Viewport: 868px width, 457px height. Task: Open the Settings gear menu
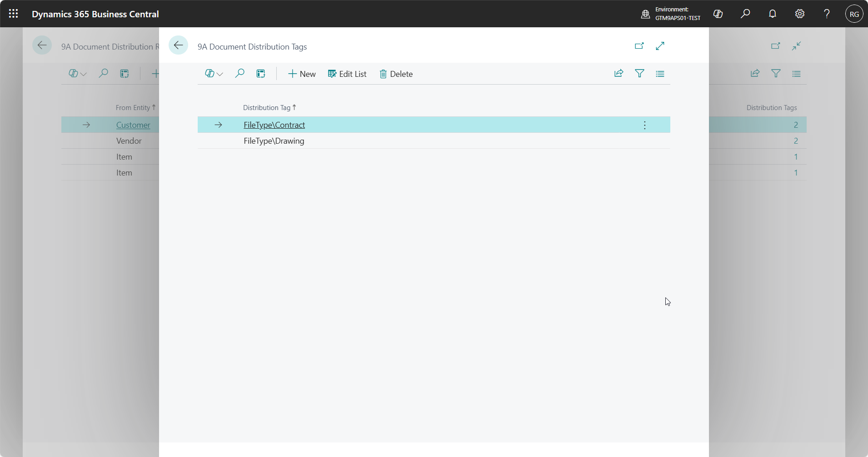click(800, 14)
